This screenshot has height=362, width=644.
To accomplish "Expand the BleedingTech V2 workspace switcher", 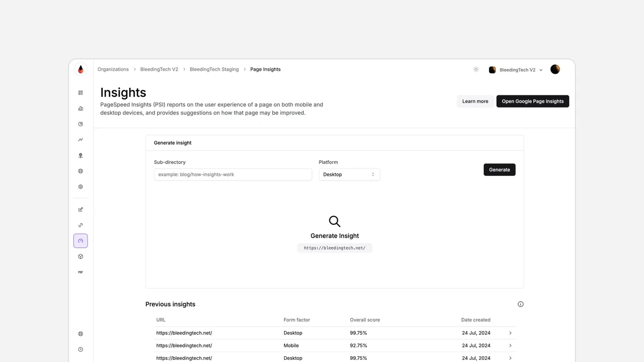I will (516, 69).
